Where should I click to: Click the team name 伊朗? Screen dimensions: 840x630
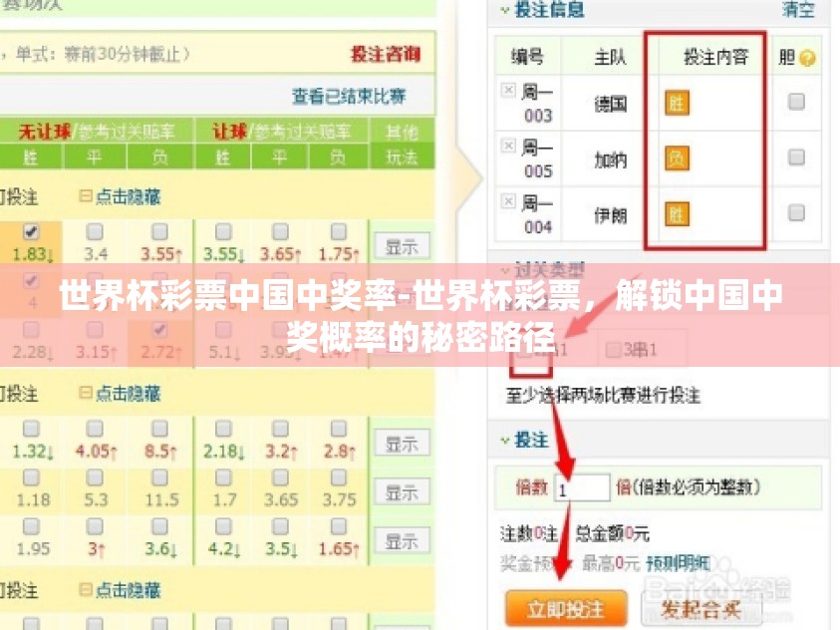pyautogui.click(x=610, y=215)
